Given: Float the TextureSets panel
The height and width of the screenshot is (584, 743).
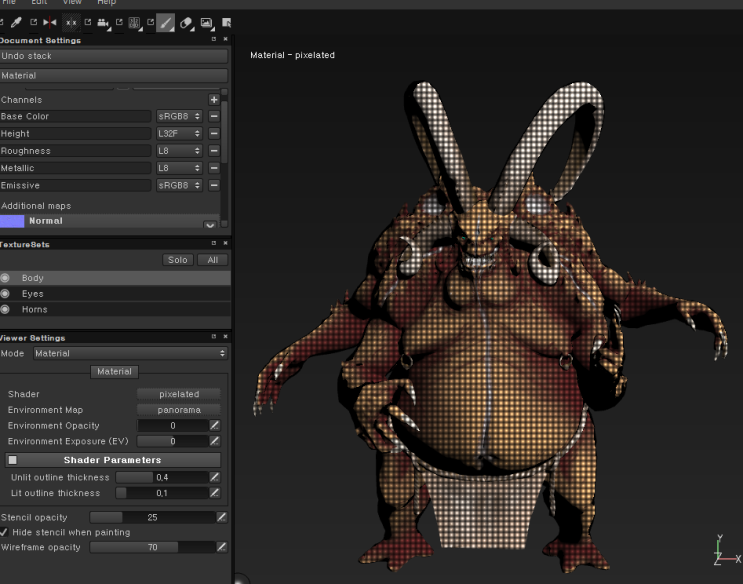Looking at the screenshot, I should tap(214, 243).
